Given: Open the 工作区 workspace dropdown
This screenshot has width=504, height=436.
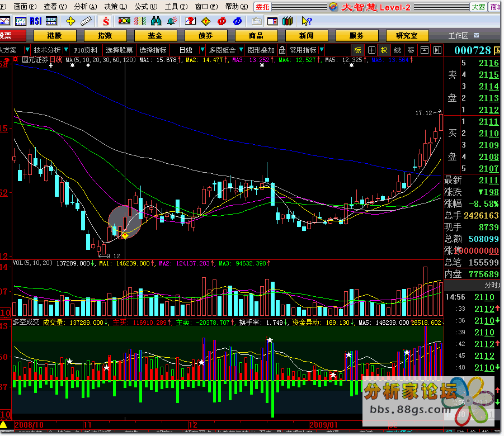Looking at the screenshot, I should (477, 35).
